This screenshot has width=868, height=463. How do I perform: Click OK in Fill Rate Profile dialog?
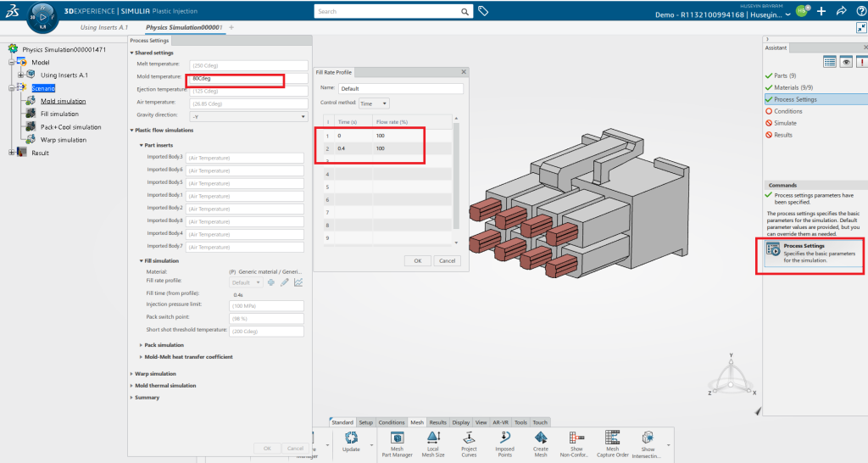(x=417, y=260)
